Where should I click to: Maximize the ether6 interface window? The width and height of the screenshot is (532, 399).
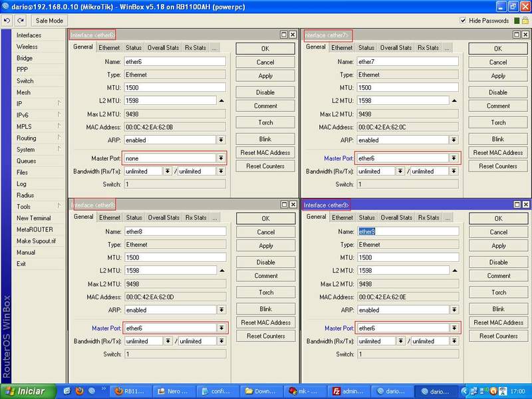pyautogui.click(x=284, y=35)
